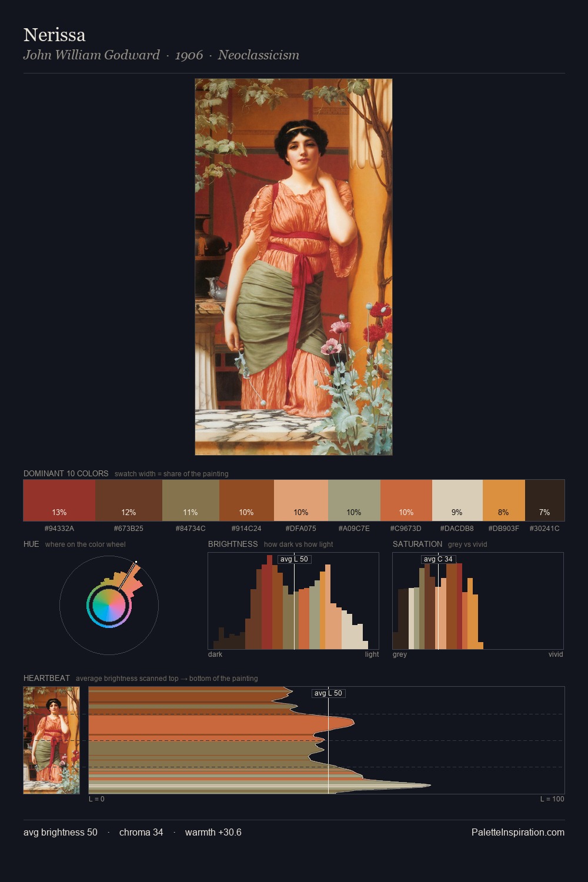
Task: Click the sage #A09C7E swatch
Action: 354,500
